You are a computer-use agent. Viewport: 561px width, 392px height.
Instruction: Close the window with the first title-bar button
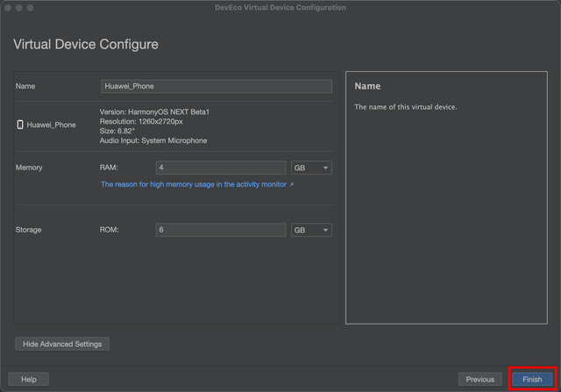(x=8, y=8)
